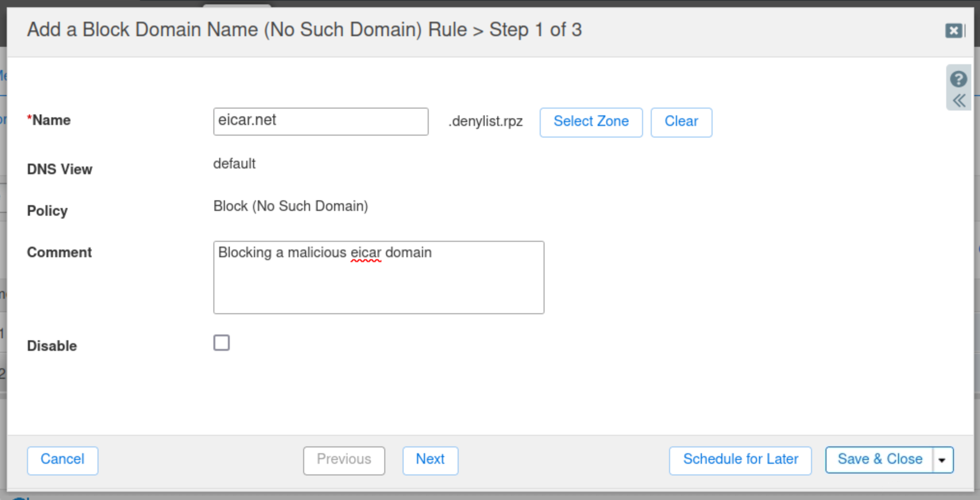The height and width of the screenshot is (500, 980).
Task: Open help via the question mark icon
Action: [958, 79]
